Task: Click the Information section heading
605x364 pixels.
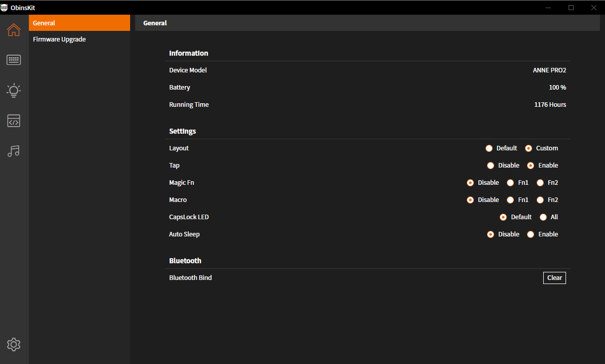Action: click(x=189, y=53)
